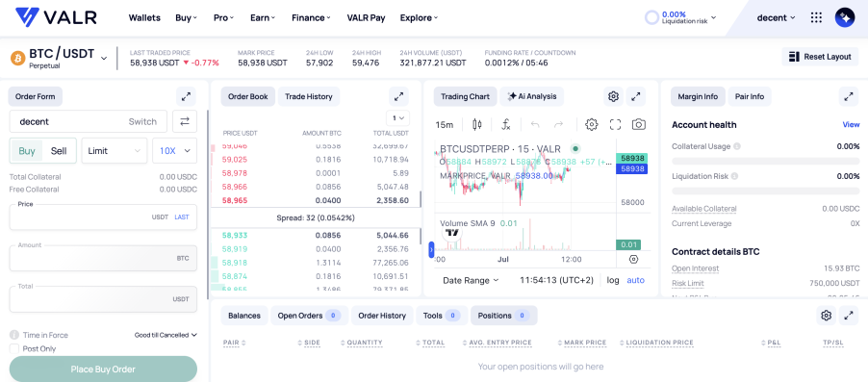
Task: Open the apps grid menu icon
Action: (x=816, y=17)
